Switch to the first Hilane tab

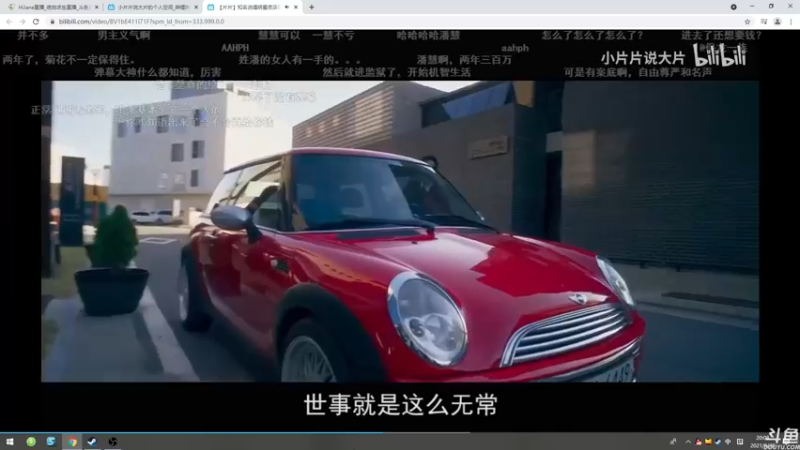point(51,7)
